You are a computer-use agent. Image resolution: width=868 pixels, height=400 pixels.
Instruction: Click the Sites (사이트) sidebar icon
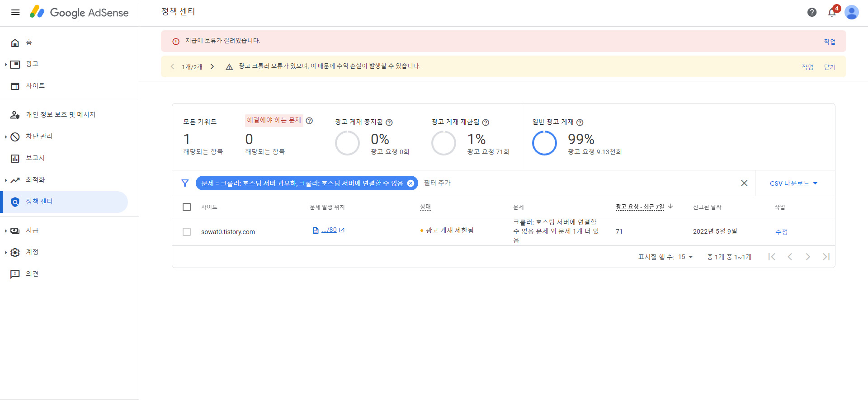(15, 86)
